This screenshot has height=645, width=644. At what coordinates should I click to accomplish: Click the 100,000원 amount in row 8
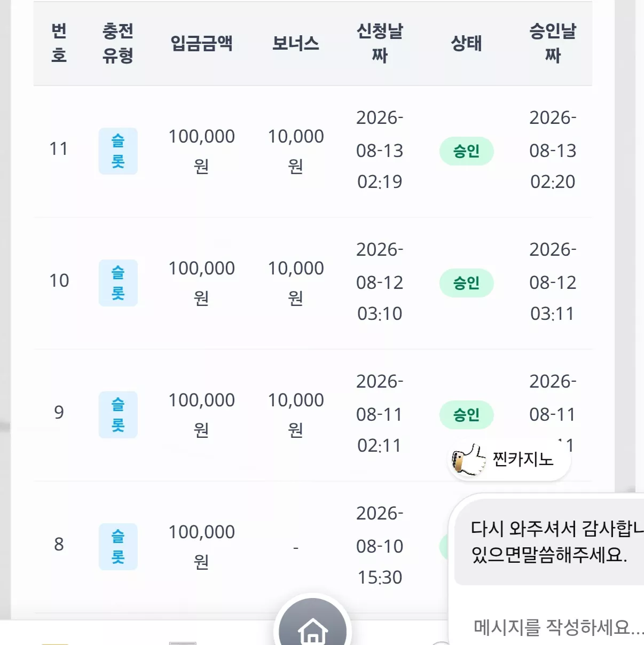pos(202,547)
